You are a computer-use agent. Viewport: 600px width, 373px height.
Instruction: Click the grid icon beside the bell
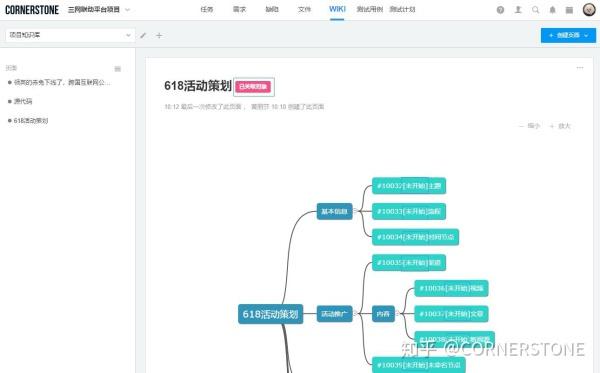pyautogui.click(x=569, y=10)
